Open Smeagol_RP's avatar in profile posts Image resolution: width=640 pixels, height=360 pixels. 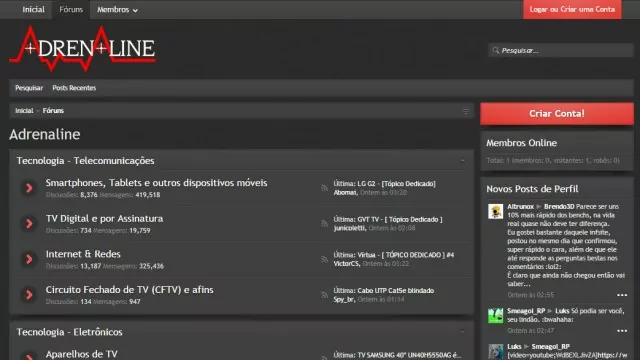click(x=496, y=316)
